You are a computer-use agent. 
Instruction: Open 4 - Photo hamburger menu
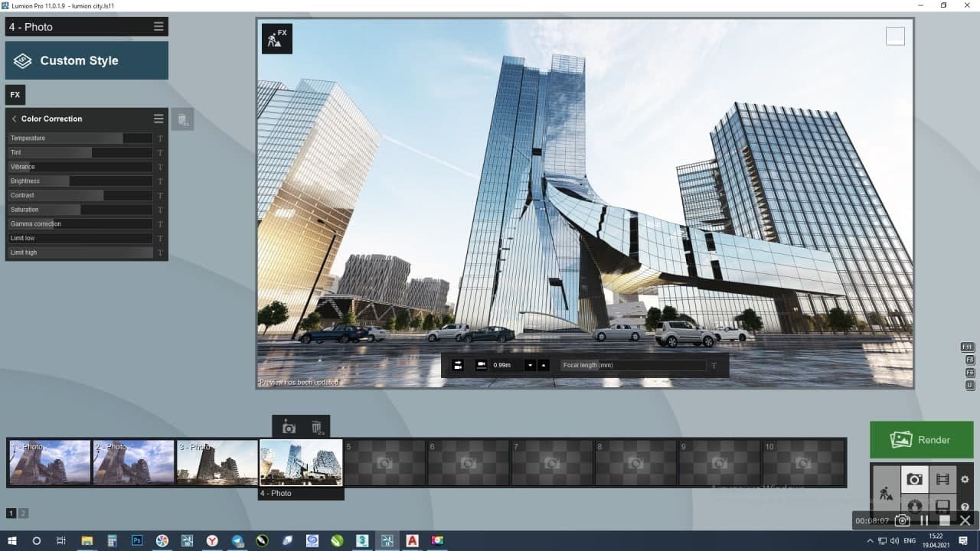(x=158, y=27)
